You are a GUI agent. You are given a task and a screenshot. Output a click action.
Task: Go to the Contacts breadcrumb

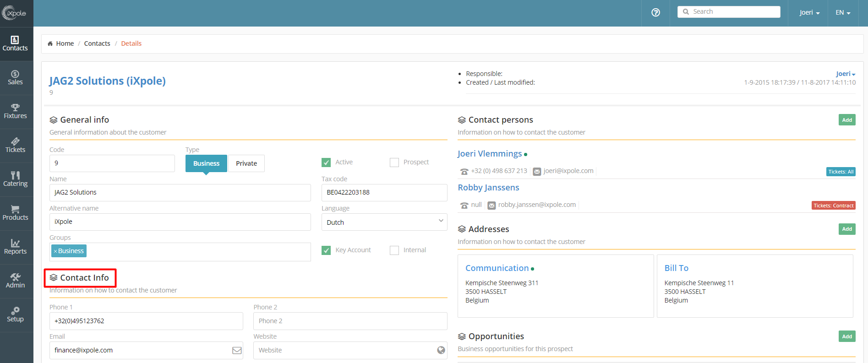point(97,43)
